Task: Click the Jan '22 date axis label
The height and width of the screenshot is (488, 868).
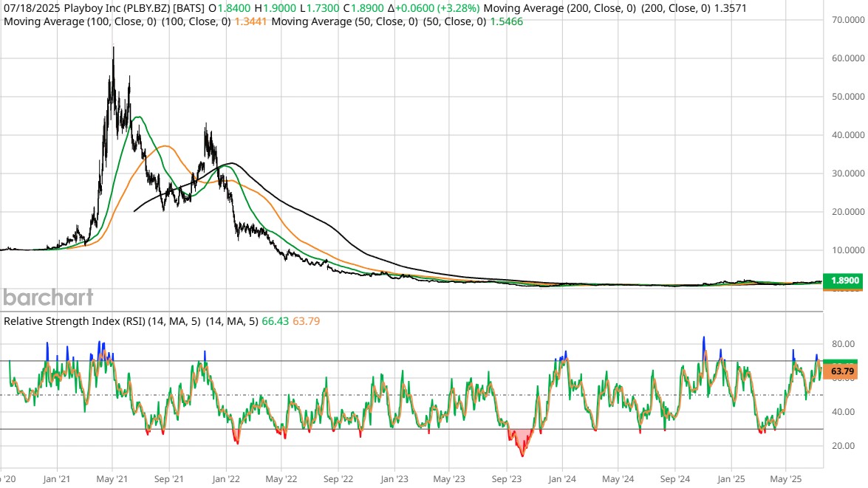Action: click(x=226, y=479)
